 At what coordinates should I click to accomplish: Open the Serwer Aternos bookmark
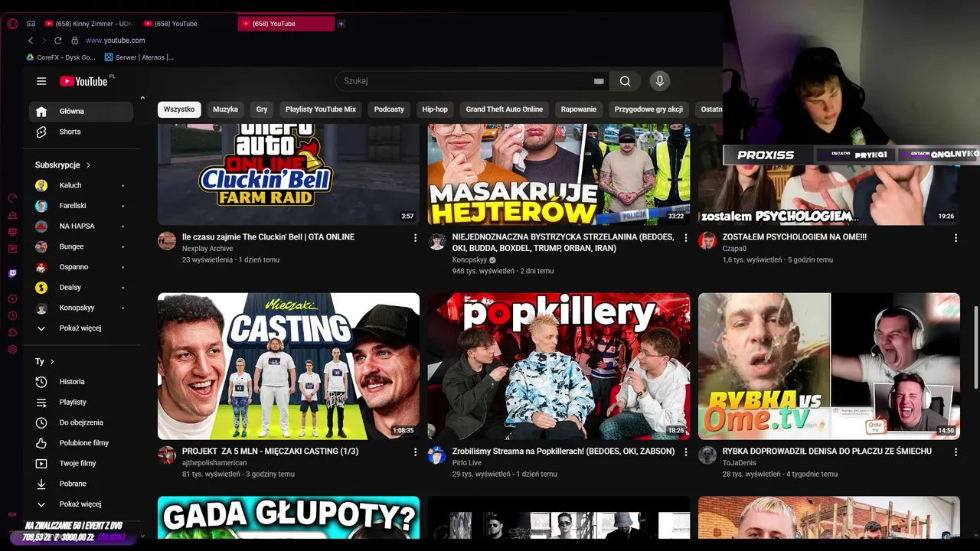coord(139,57)
